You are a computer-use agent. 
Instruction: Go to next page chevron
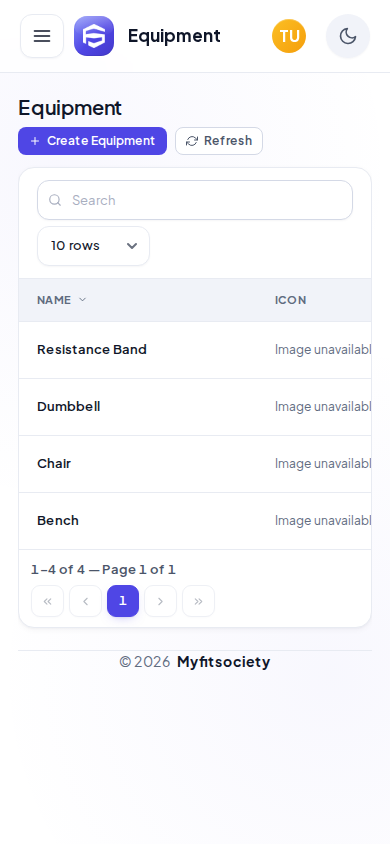pos(160,601)
